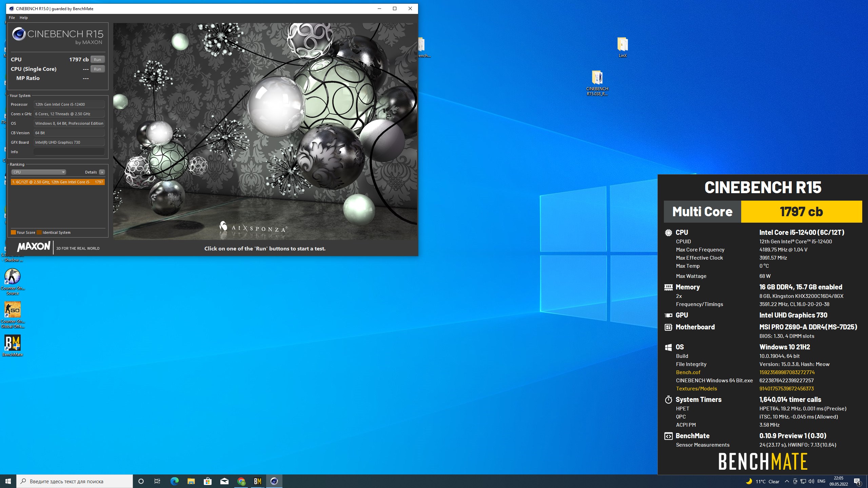Launch the BenchMate desktop shortcut

coord(13,346)
